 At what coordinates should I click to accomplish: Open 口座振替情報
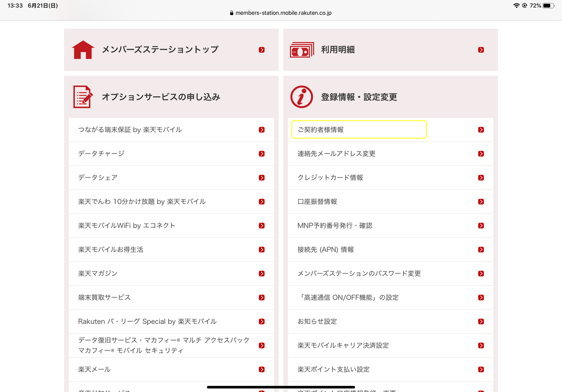pyautogui.click(x=391, y=202)
